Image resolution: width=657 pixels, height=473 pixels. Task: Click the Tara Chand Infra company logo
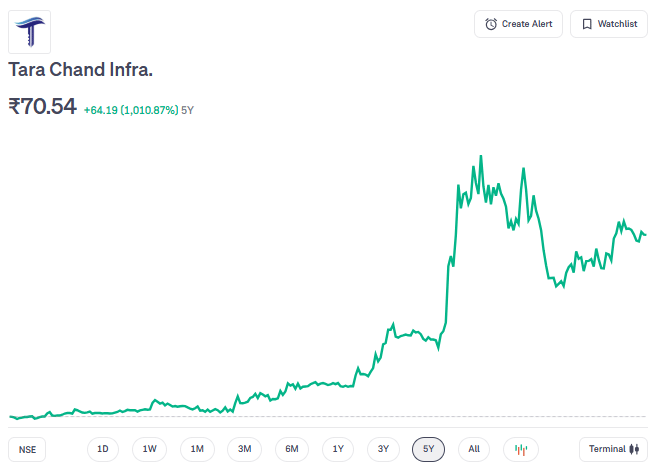pyautogui.click(x=30, y=31)
